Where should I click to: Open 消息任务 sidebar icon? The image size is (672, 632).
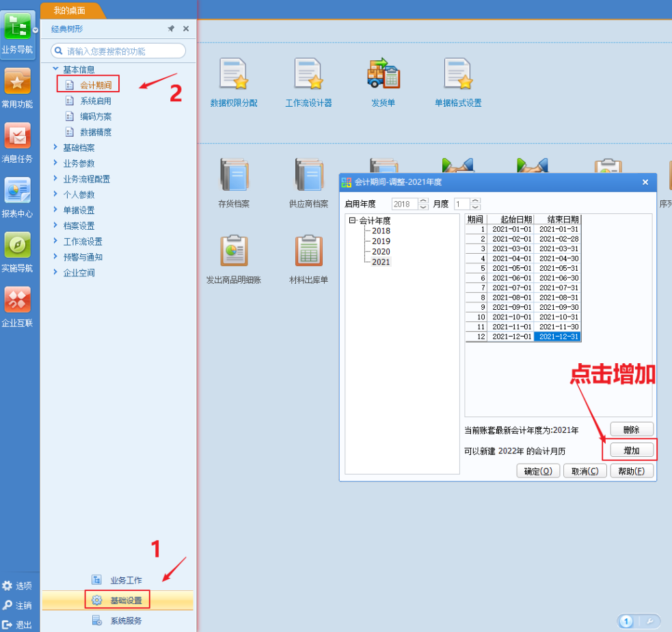pos(17,142)
